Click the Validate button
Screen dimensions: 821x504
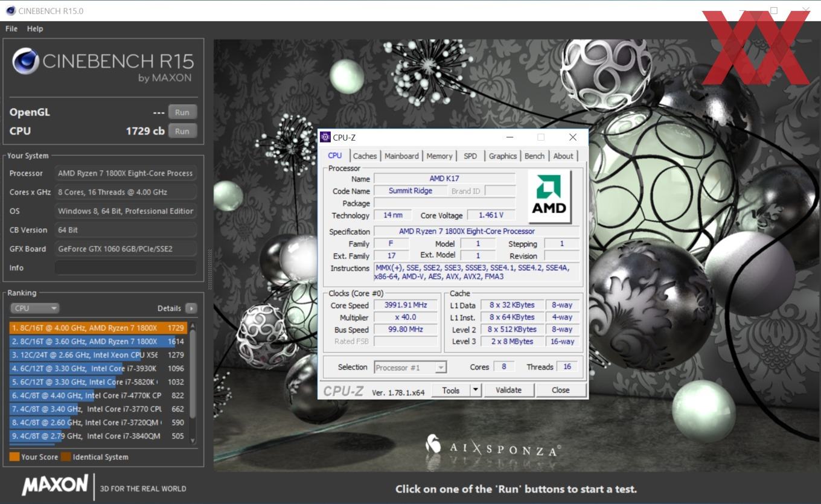(x=508, y=390)
